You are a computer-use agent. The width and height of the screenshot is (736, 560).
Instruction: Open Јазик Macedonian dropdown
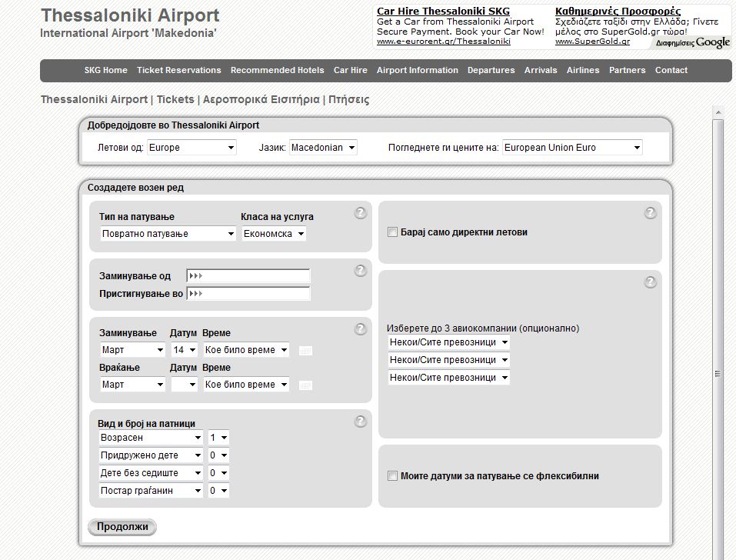pos(324,148)
